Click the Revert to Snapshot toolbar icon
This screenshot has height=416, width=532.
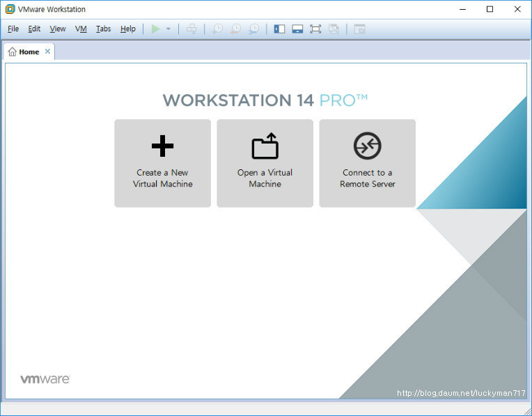click(x=235, y=29)
